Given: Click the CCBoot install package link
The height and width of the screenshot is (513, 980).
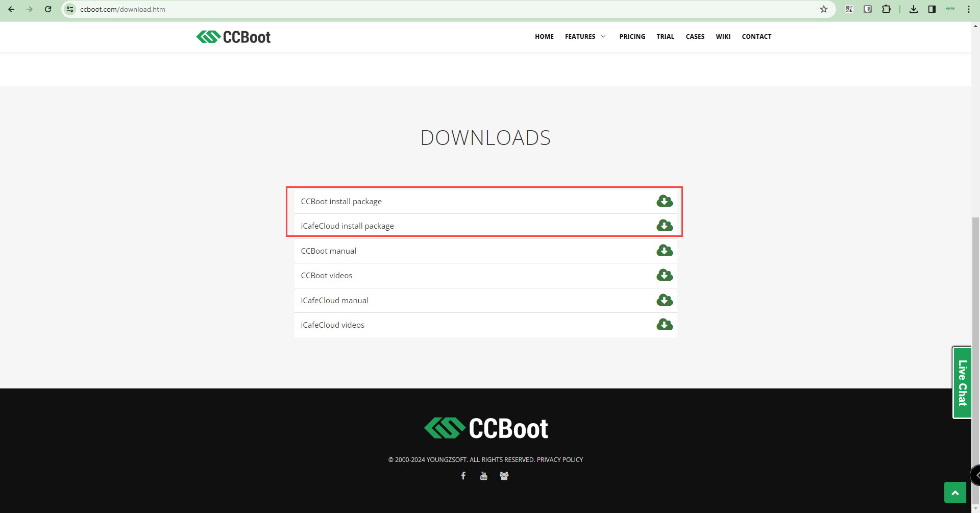Looking at the screenshot, I should [341, 202].
